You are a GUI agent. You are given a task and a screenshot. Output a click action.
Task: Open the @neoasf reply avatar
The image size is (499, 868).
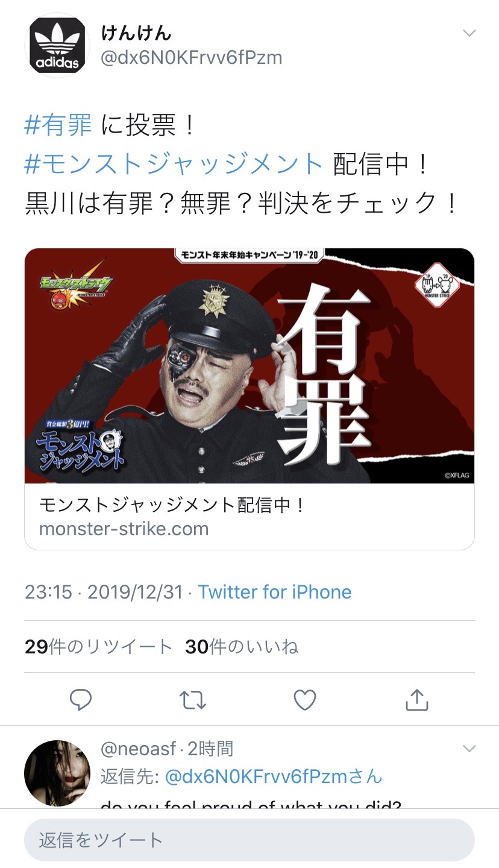57,773
